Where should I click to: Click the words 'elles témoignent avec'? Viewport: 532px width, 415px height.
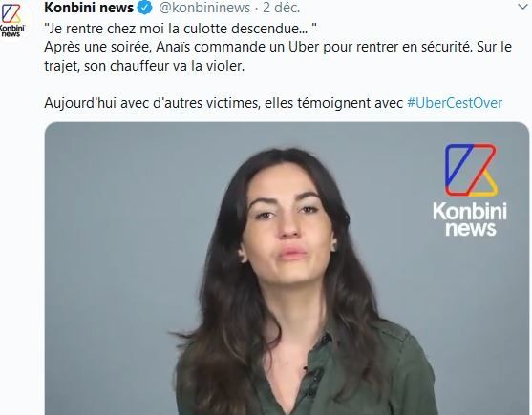point(333,103)
